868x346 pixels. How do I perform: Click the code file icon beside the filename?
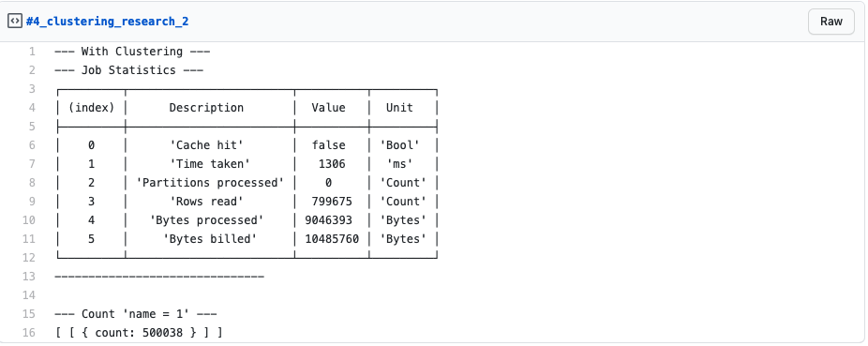14,22
